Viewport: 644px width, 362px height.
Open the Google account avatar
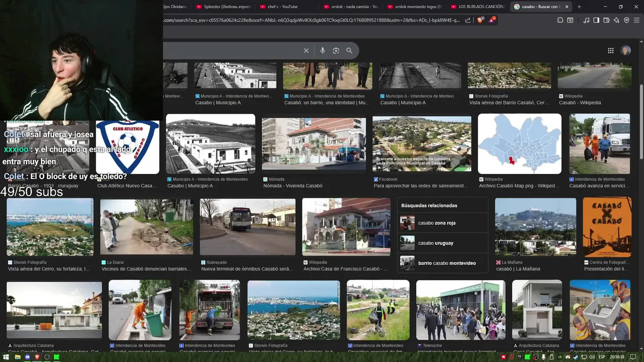coord(625,50)
